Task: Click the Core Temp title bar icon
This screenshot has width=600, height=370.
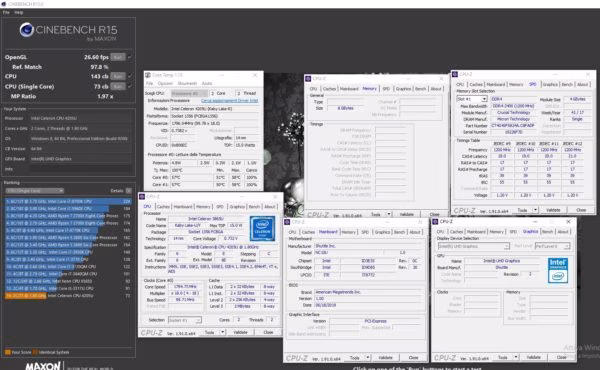Action: pos(148,75)
